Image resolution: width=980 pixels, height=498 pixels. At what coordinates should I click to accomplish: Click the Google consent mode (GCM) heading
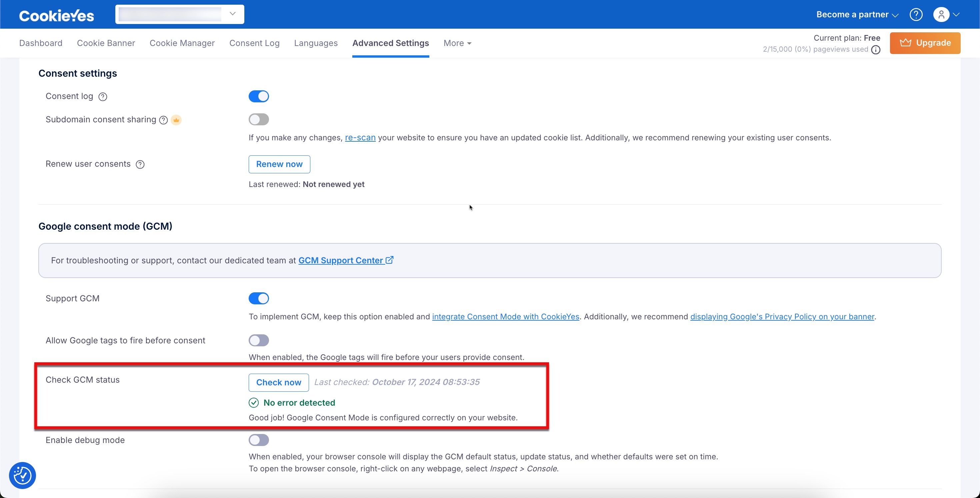click(x=105, y=226)
